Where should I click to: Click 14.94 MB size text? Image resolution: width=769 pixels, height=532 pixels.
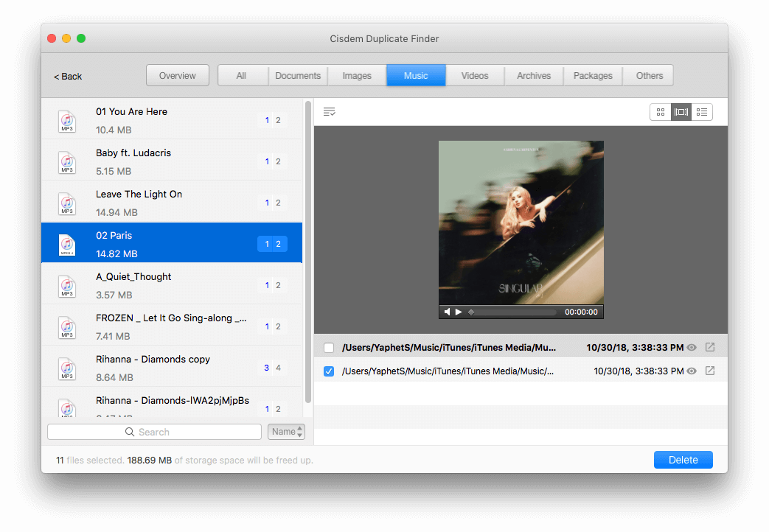tap(116, 213)
